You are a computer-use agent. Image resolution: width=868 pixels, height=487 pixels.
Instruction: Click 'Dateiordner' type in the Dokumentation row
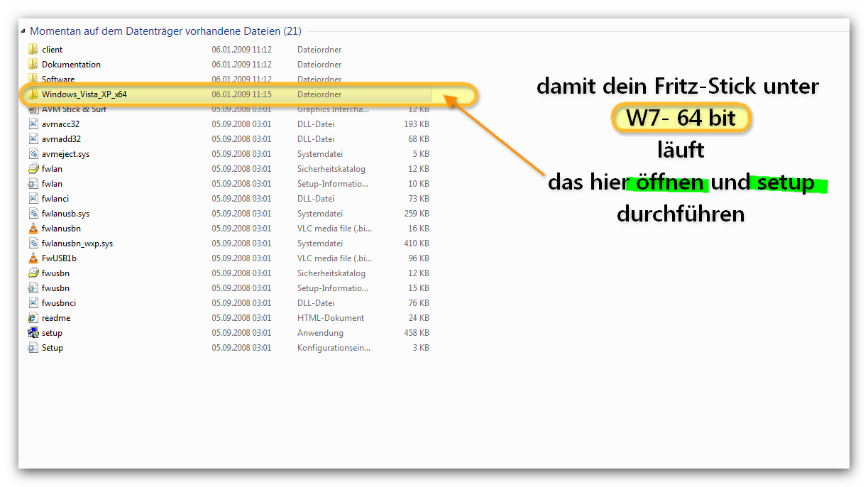click(x=319, y=65)
